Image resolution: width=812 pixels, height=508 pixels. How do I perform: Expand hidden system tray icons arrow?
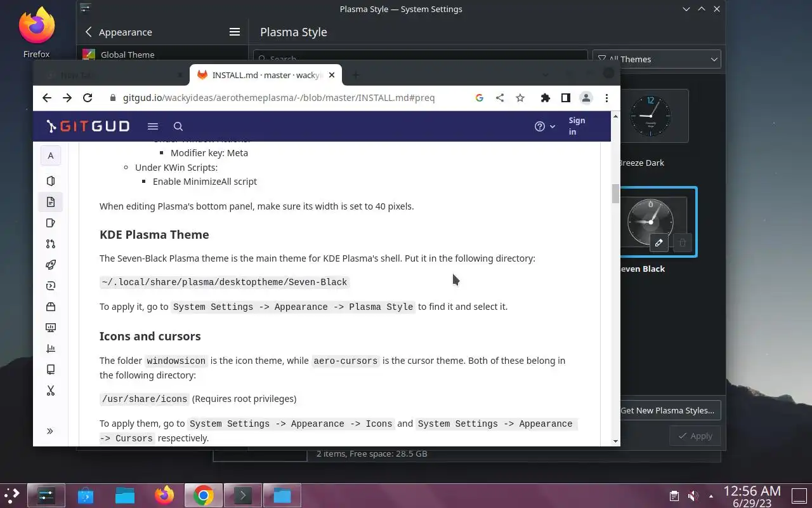(x=711, y=496)
